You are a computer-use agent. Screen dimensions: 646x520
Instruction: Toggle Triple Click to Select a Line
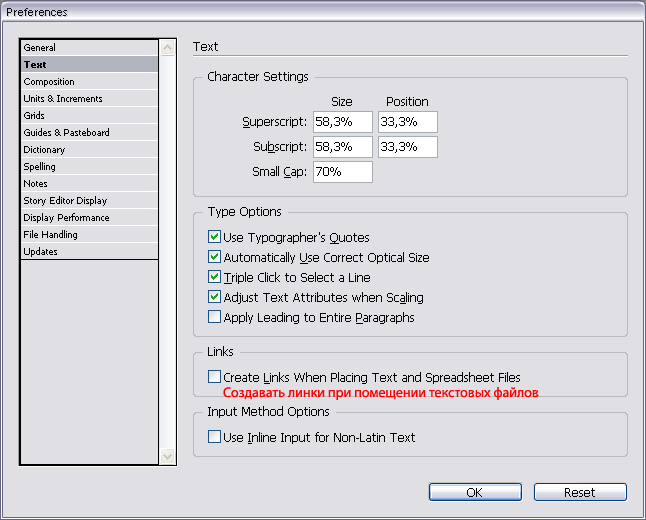point(214,276)
